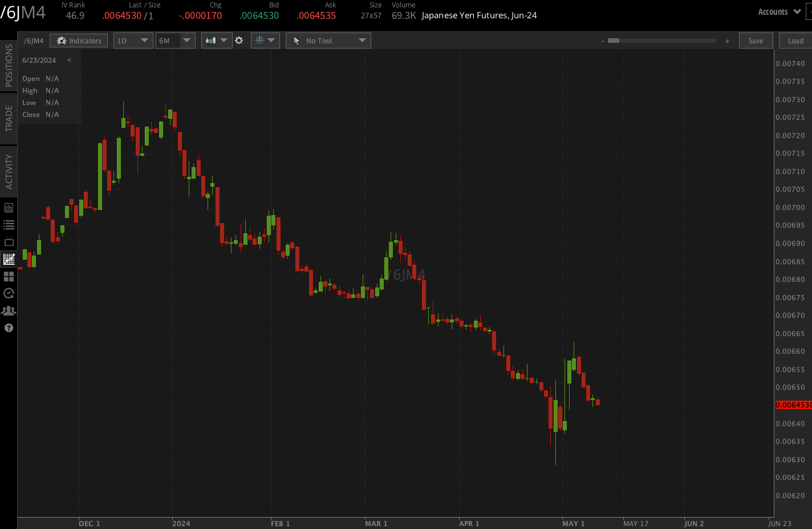Click the Chg value -.0000170
812x529 pixels.
pyautogui.click(x=200, y=16)
